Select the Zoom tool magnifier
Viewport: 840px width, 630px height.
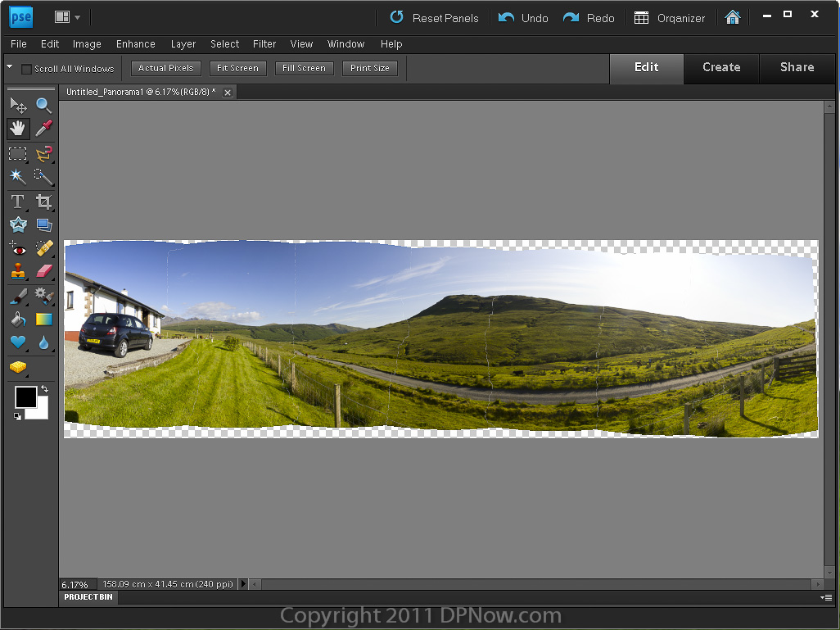43,105
